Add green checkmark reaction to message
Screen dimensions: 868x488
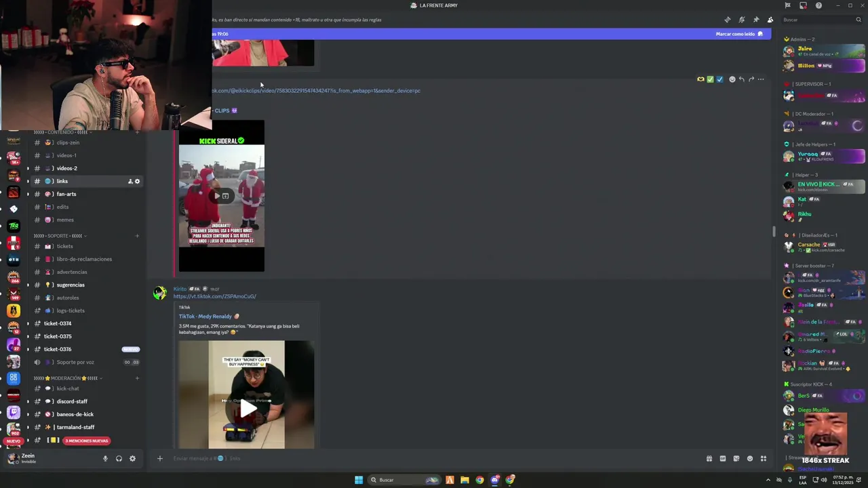click(x=710, y=79)
